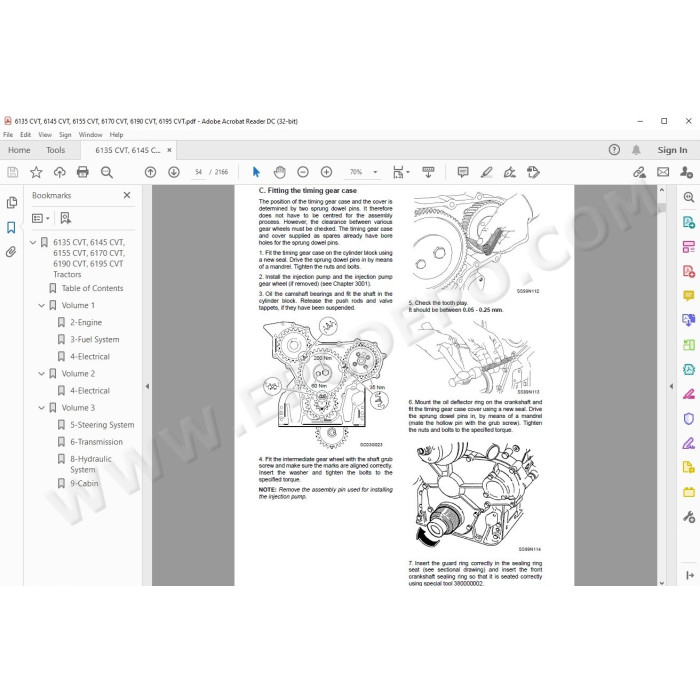700x700 pixels.
Task: Open right-pane search tools magnifier icon
Action: pos(689,197)
